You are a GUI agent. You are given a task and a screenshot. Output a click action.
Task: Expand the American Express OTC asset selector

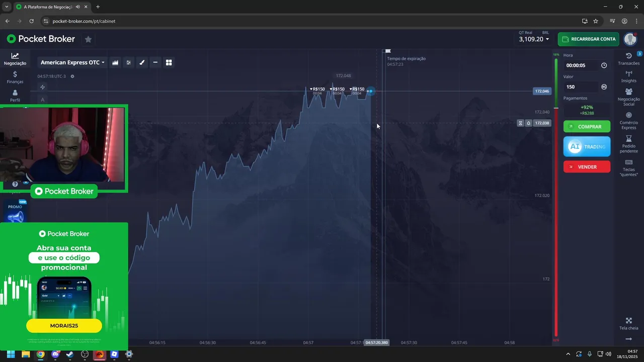[x=72, y=62]
